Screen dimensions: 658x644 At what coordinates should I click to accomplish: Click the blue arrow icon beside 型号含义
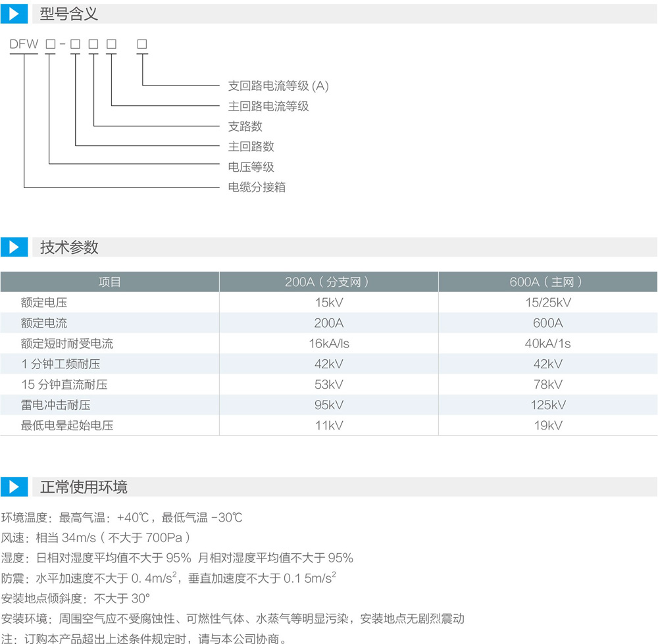pyautogui.click(x=14, y=14)
